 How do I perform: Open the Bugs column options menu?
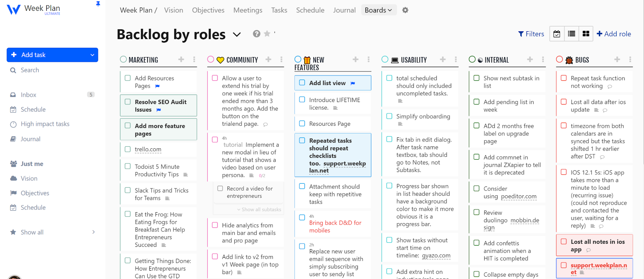(x=630, y=59)
